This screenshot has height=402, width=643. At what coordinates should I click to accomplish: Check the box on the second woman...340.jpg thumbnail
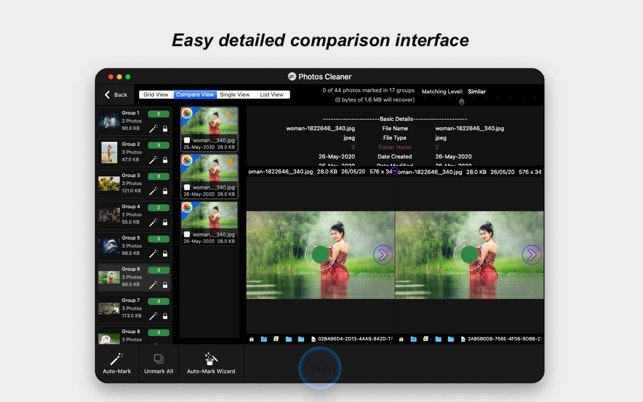coord(187,187)
